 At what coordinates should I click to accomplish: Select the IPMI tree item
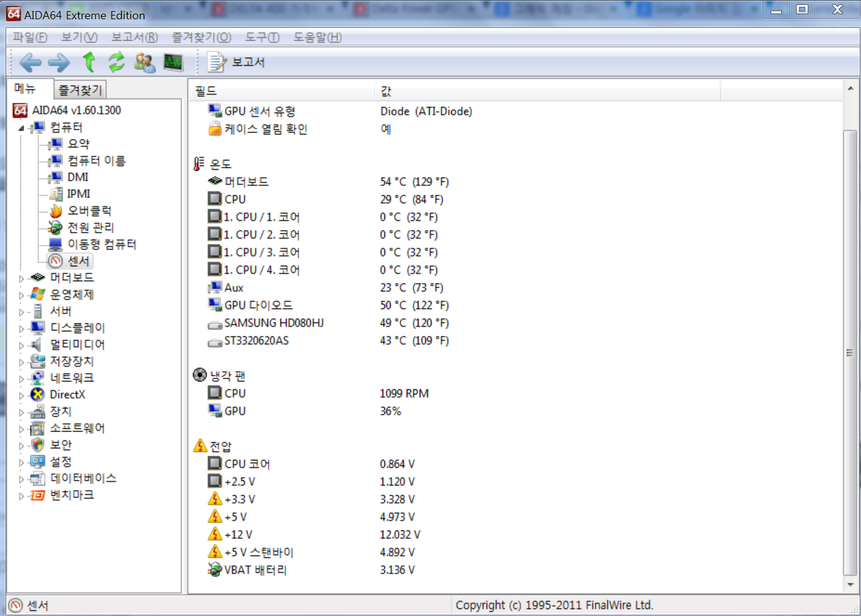[79, 194]
